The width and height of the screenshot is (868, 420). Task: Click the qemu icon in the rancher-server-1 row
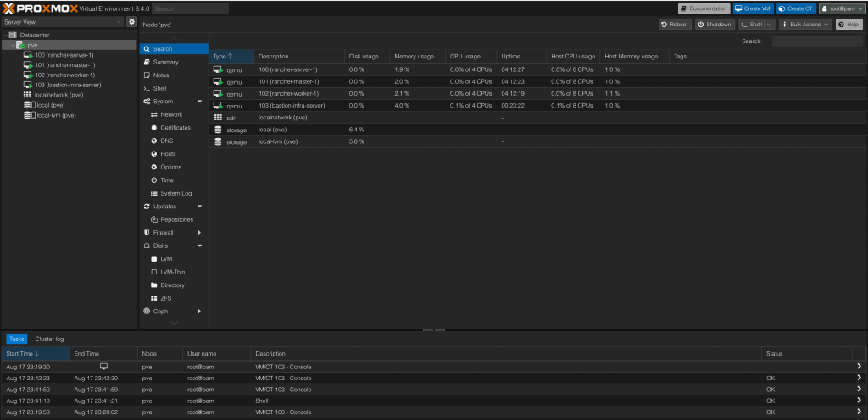point(218,69)
